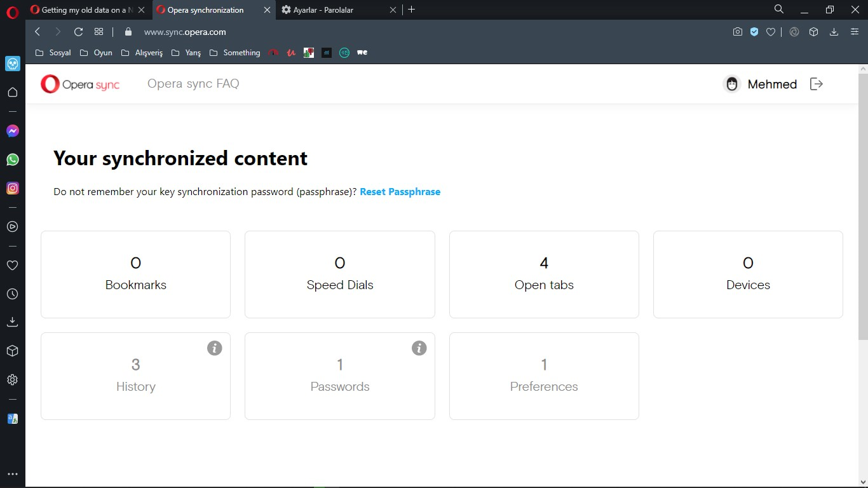Click the Opera sync logo
This screenshot has width=868, height=488.
[80, 84]
